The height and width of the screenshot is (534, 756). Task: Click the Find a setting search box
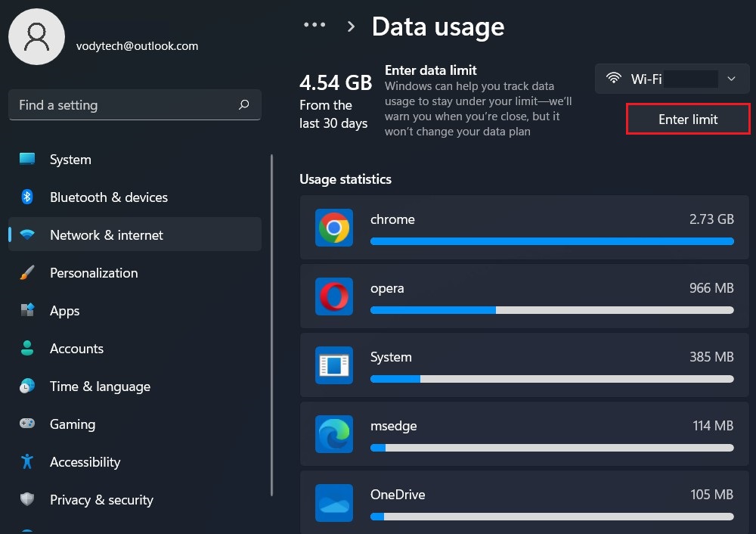[x=125, y=105]
